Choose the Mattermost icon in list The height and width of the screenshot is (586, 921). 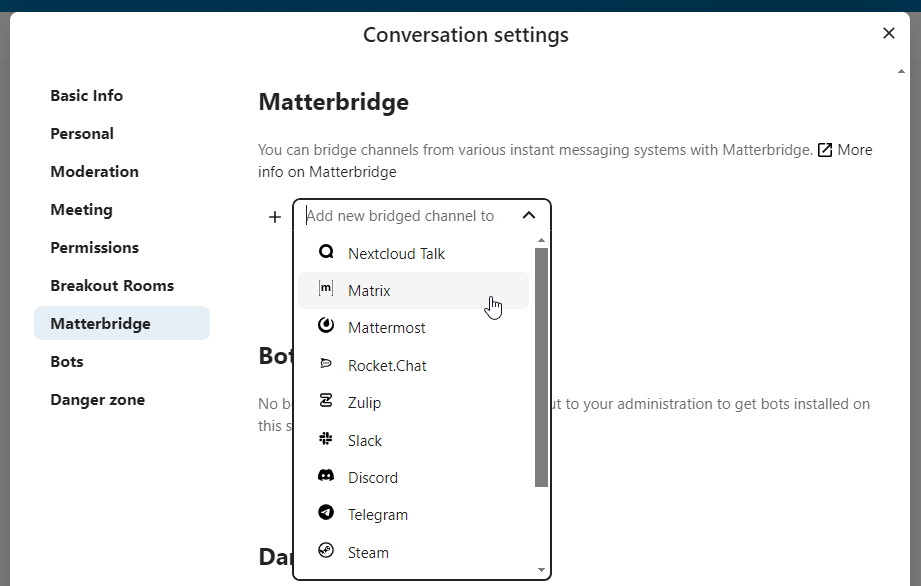[325, 327]
